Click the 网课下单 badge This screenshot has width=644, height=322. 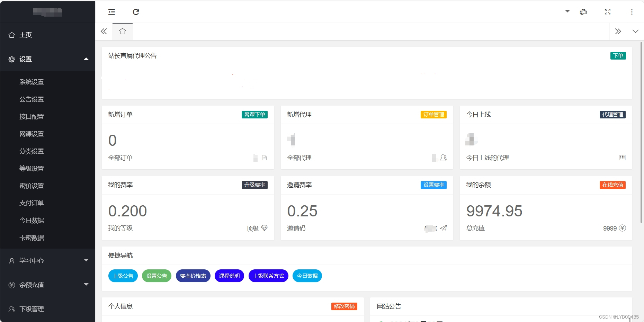click(x=254, y=115)
